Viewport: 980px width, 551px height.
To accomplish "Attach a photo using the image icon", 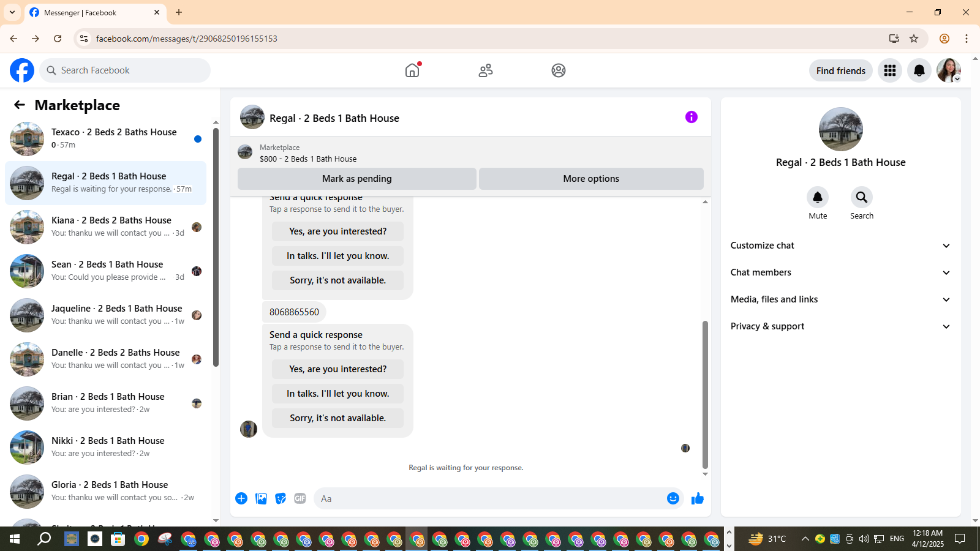I will coord(261,498).
